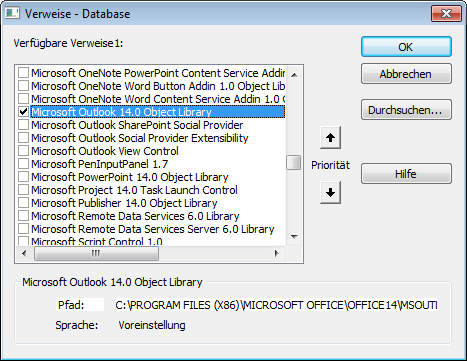
Task: Move priority down with the down arrow button
Action: coord(330,192)
